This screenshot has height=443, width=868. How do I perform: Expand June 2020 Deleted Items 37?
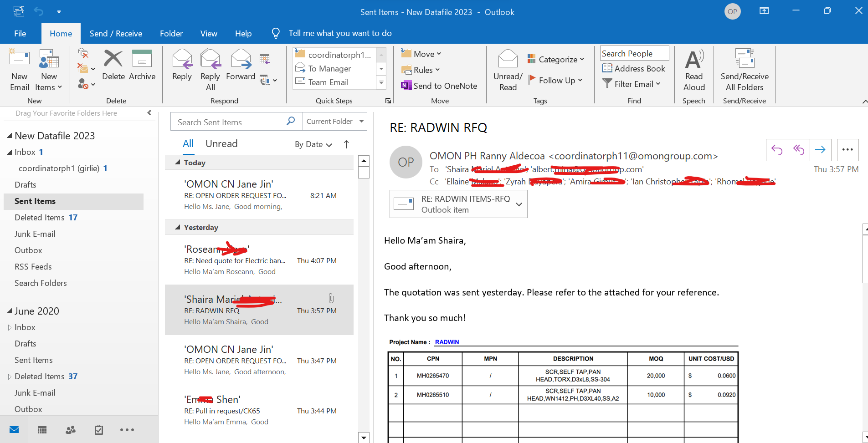9,377
